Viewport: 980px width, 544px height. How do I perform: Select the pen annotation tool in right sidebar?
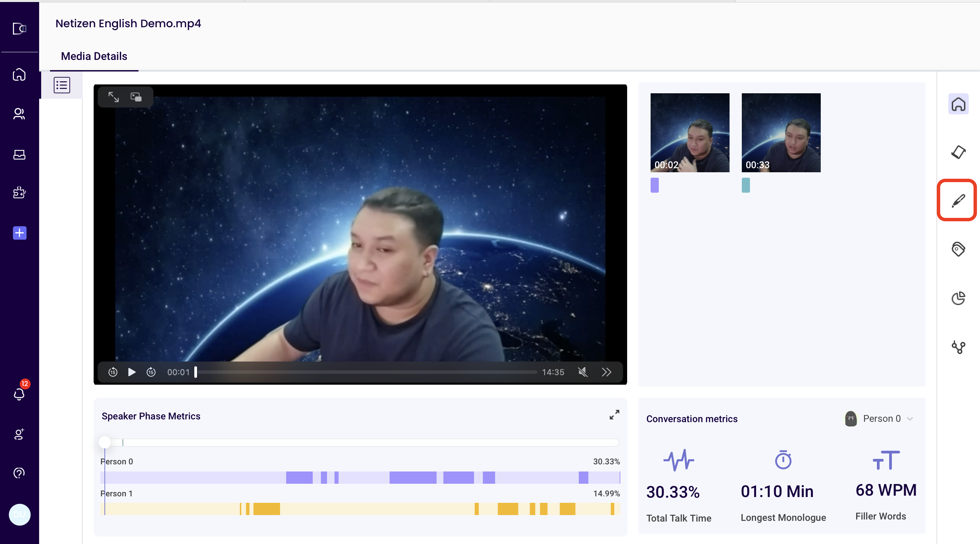[957, 200]
